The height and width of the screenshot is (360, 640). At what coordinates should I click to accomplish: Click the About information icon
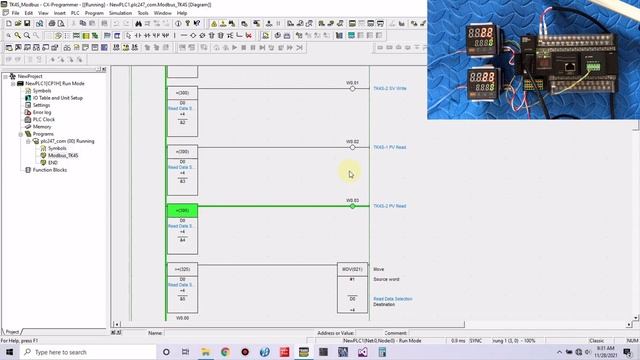pos(178,24)
